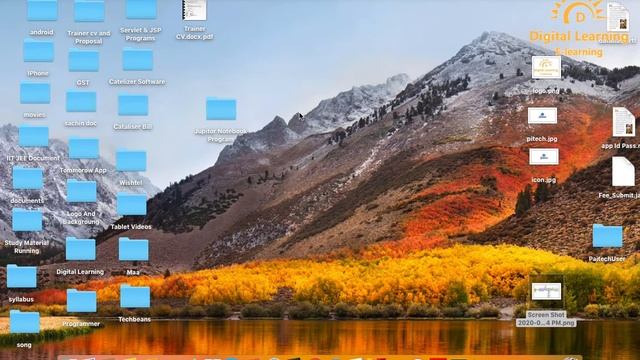
Task: Select the Study Material Running folder
Action: point(27,220)
